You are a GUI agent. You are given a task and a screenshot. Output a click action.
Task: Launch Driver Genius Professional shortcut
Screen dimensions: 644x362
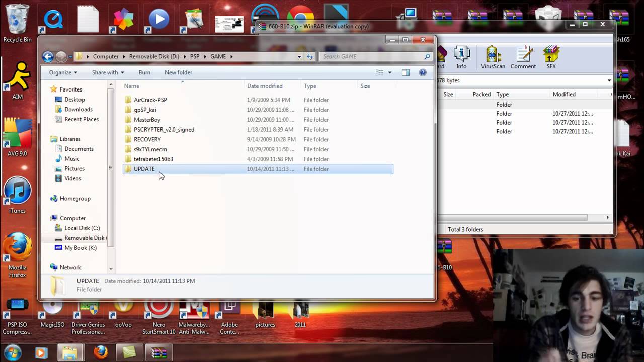(x=88, y=317)
